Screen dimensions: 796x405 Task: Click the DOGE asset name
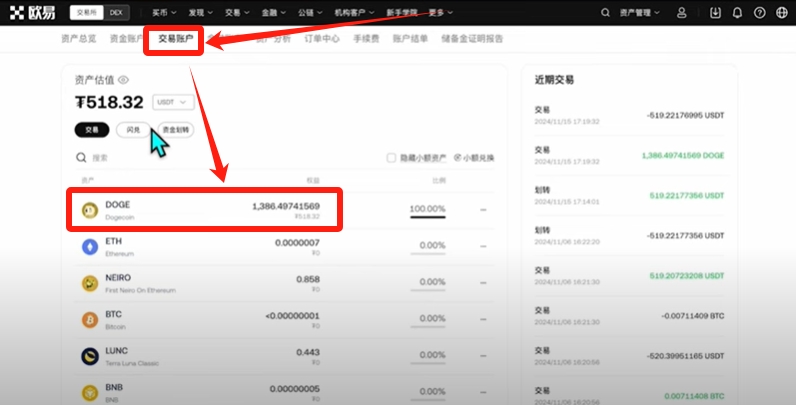tap(118, 205)
